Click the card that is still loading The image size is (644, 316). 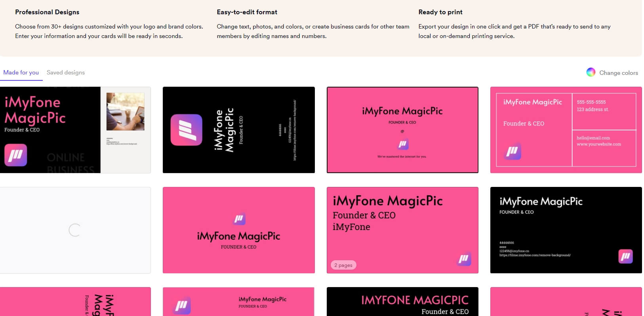click(75, 230)
